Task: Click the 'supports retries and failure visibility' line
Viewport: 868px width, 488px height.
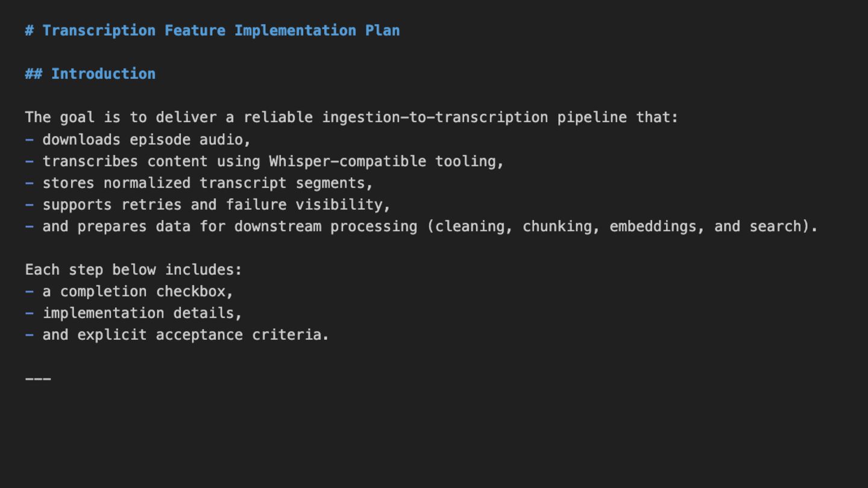Action: 216,205
